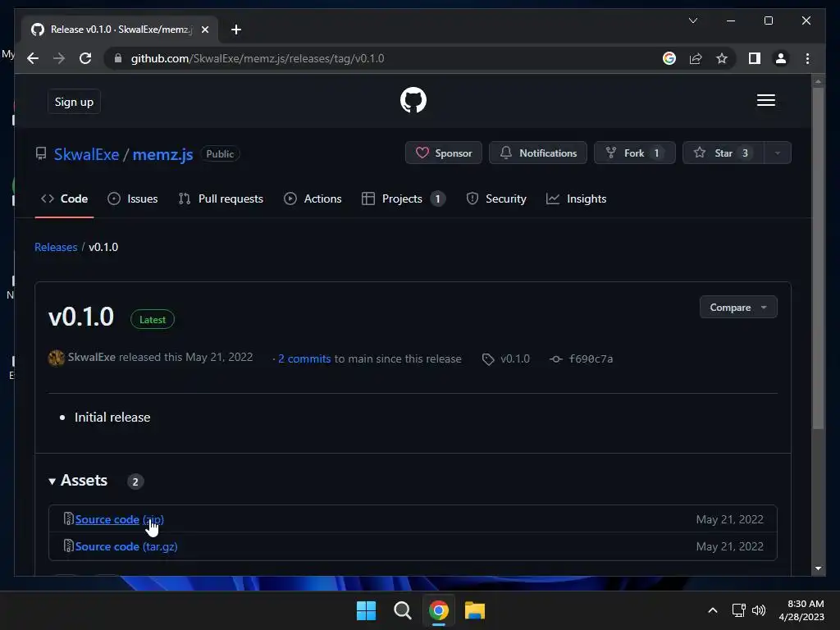Open the Actions tab
The width and height of the screenshot is (840, 630).
pyautogui.click(x=313, y=199)
